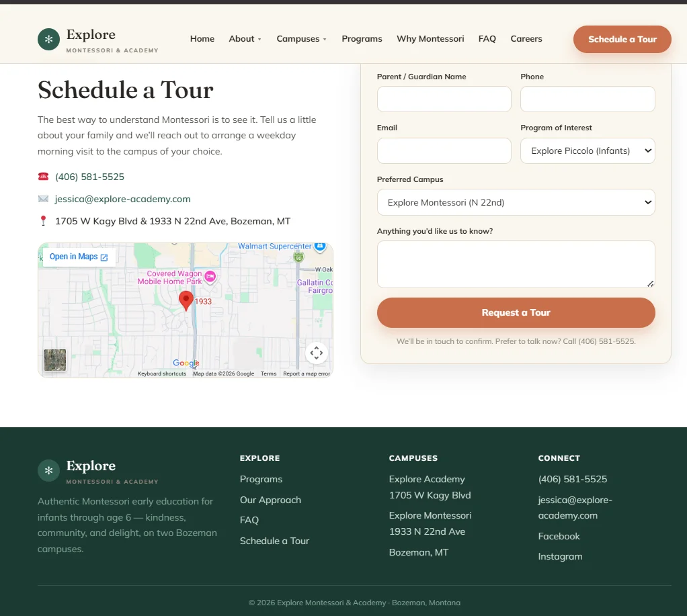687x616 pixels.
Task: Click footer phone number (406) 581-5525
Action: coord(573,479)
